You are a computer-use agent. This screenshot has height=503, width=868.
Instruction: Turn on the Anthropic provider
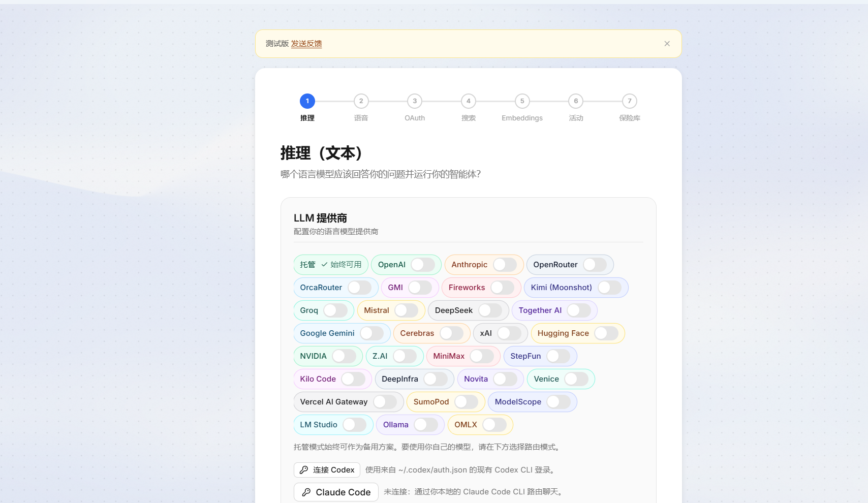tap(505, 265)
